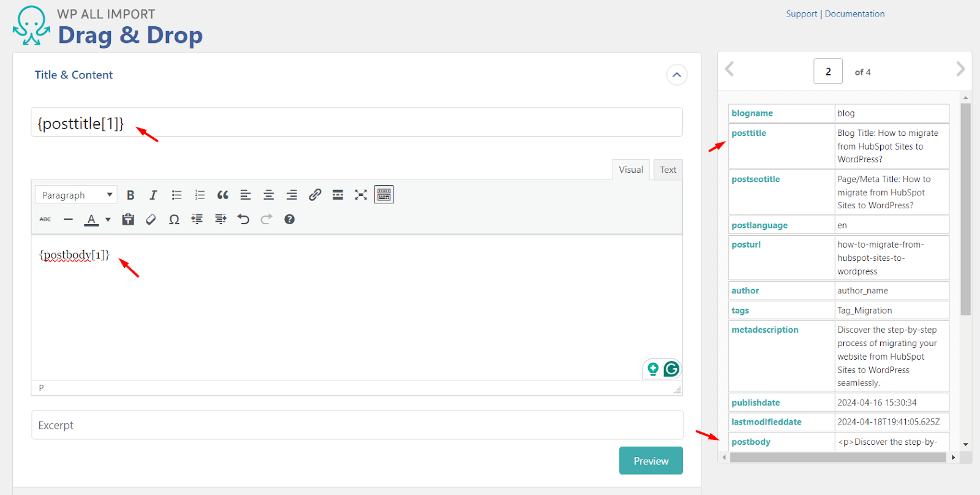Toggle bold formatting in the editor
Image resolution: width=980 pixels, height=495 pixels.
coord(130,195)
